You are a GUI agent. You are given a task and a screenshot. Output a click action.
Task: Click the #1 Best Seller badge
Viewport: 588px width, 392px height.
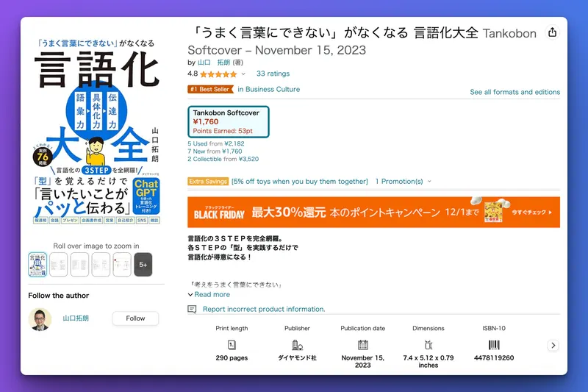click(210, 89)
